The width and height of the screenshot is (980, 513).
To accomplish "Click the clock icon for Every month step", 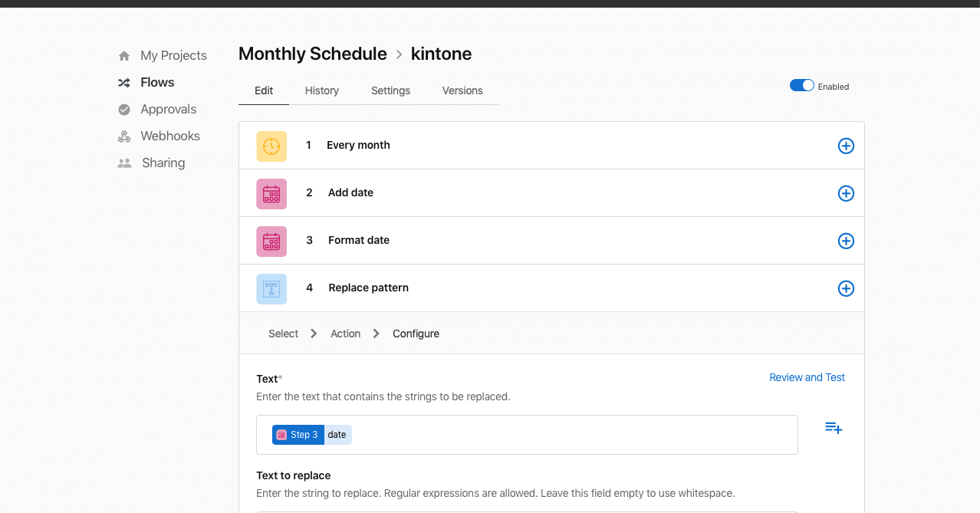I will [x=271, y=146].
